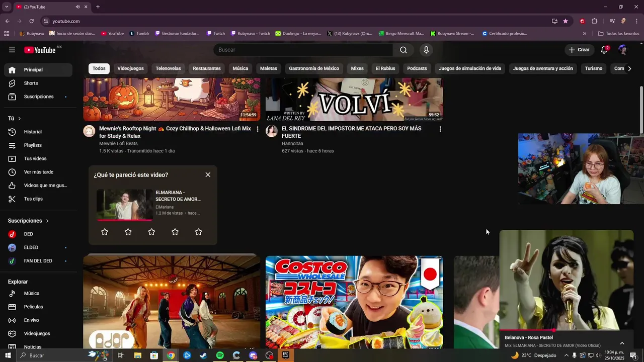644x362 pixels.
Task: Reload the page in Chrome
Action: 31,21
